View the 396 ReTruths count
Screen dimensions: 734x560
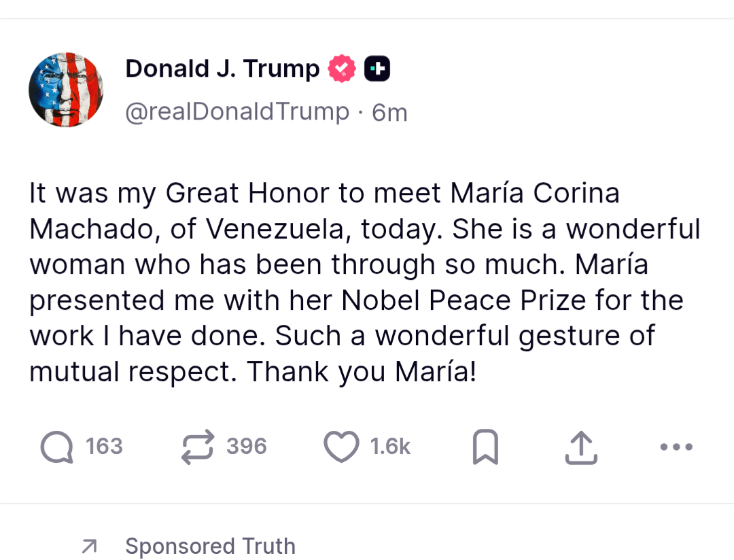[247, 447]
